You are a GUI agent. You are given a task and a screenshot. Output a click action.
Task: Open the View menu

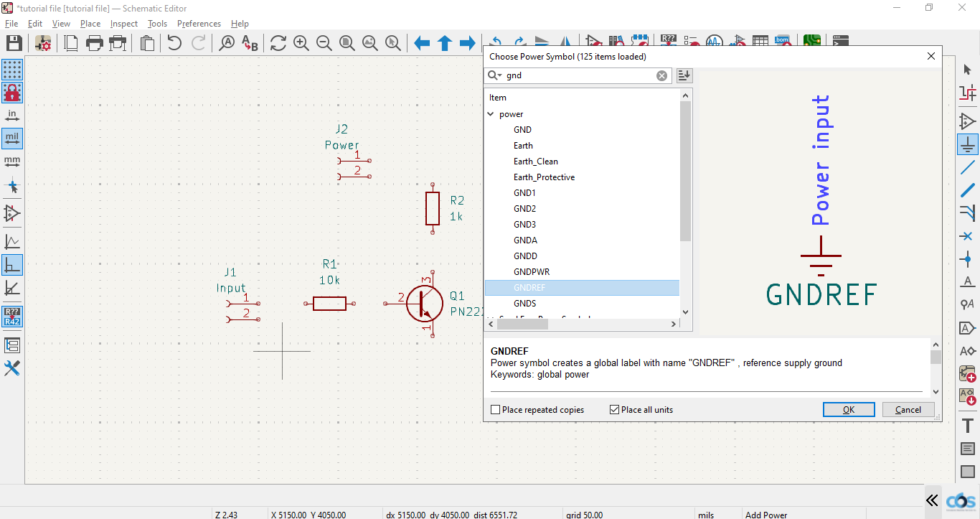[61, 24]
